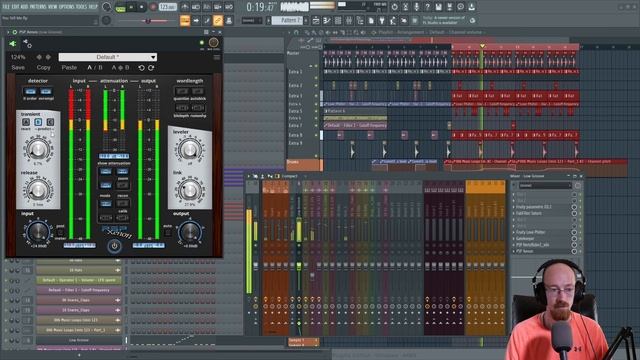This screenshot has height=360, width=640.
Task: Open the EDIT menu
Action: (16, 7)
